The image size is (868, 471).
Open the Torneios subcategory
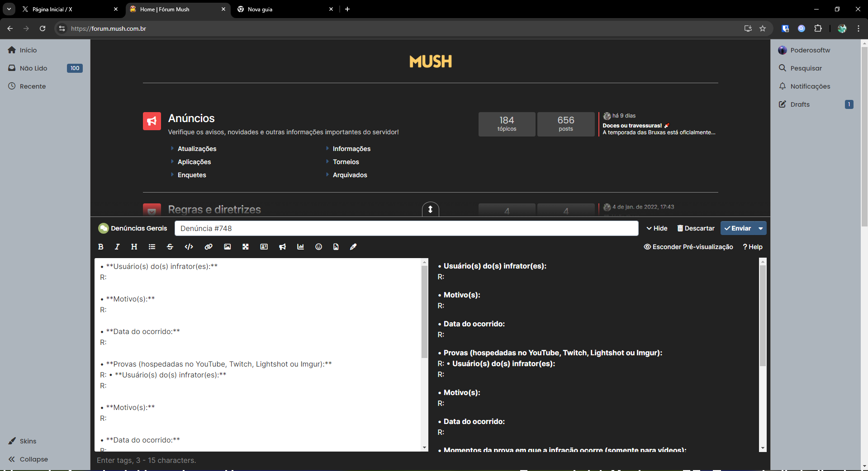tap(346, 162)
